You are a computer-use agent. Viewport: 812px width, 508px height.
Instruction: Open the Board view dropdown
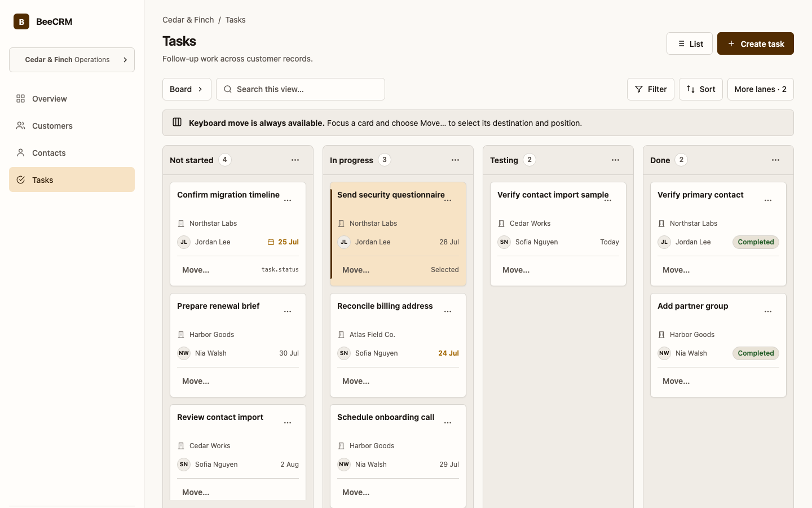[x=187, y=89]
